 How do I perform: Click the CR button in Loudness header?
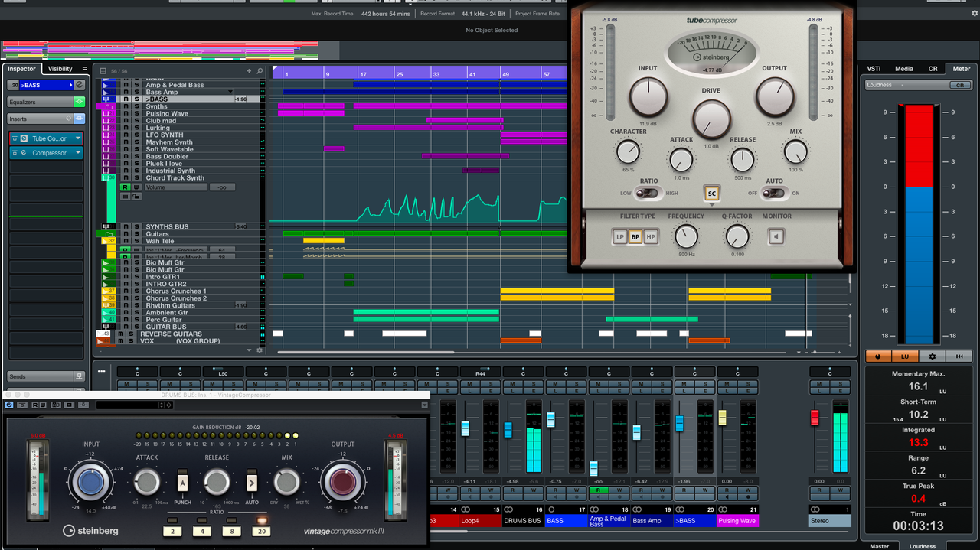[x=961, y=85]
